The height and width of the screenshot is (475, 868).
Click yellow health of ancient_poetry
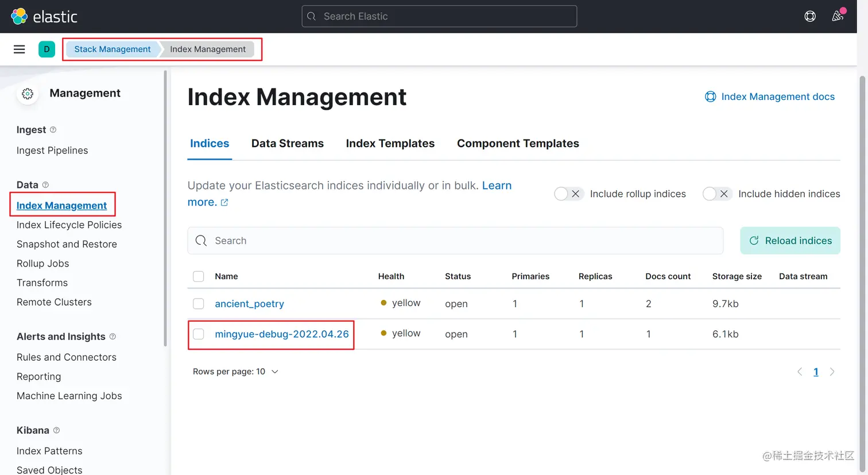coord(401,303)
